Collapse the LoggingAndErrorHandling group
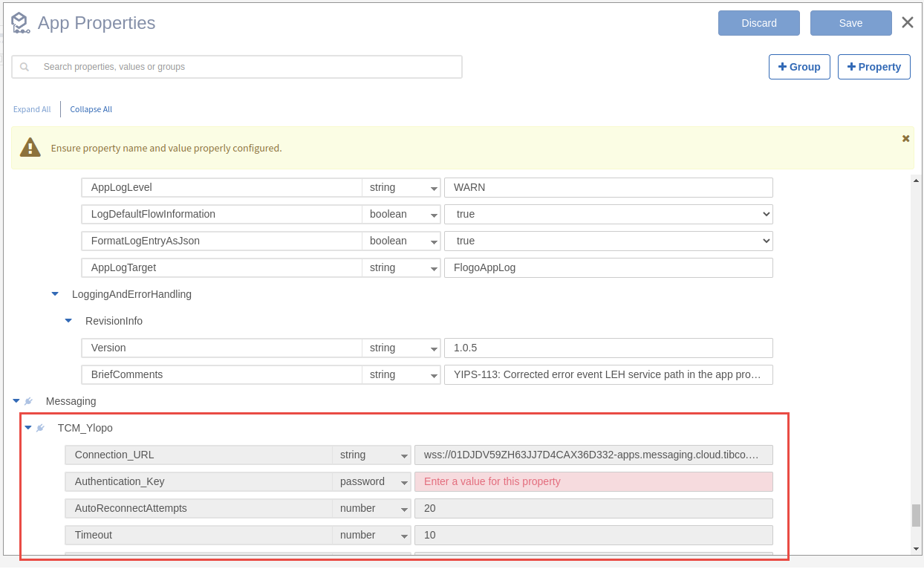This screenshot has height=569, width=924. (55, 294)
